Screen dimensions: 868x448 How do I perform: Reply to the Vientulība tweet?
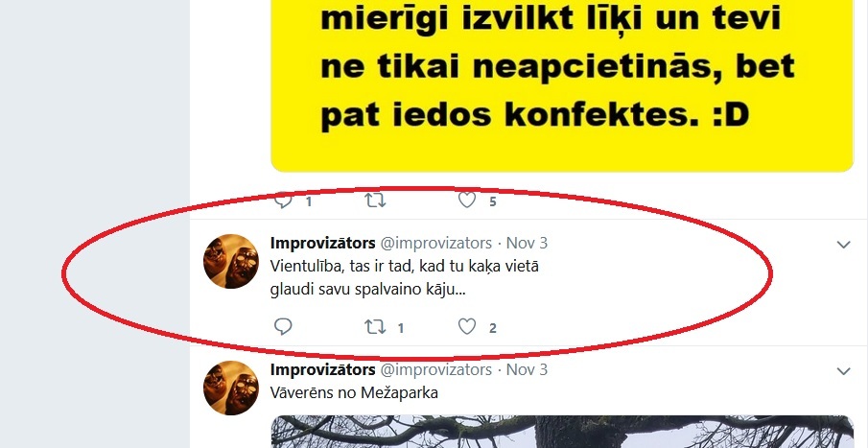283,327
